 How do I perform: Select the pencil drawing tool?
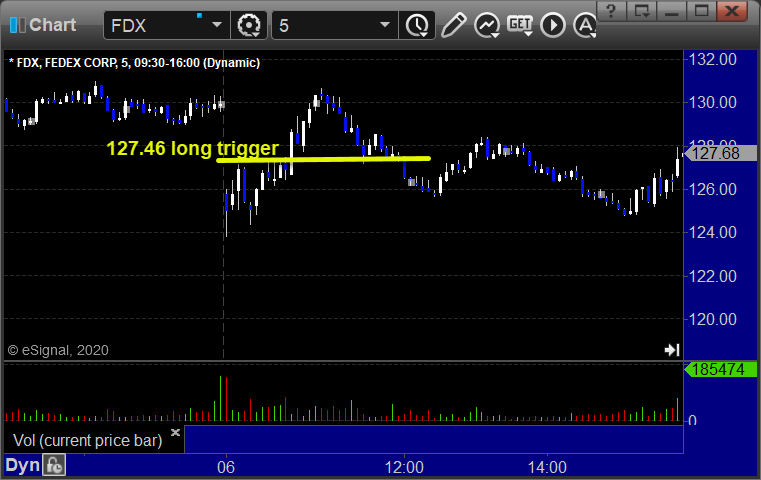tap(454, 25)
